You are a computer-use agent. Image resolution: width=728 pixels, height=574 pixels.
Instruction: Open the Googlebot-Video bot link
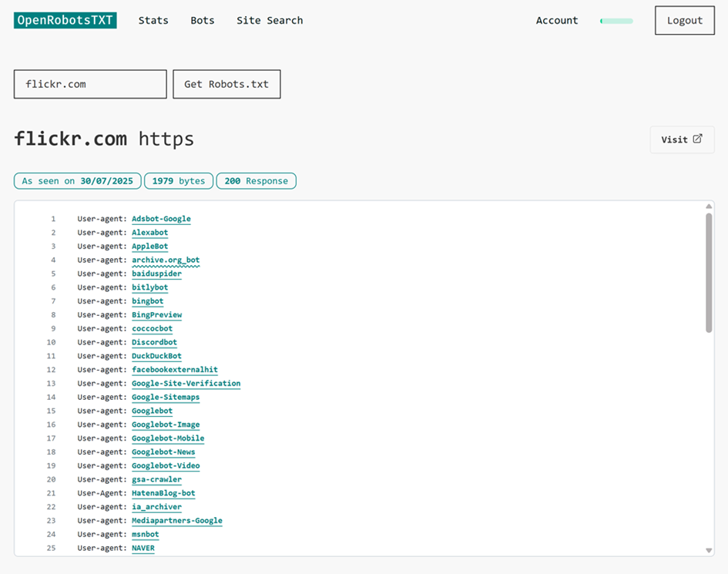[166, 465]
